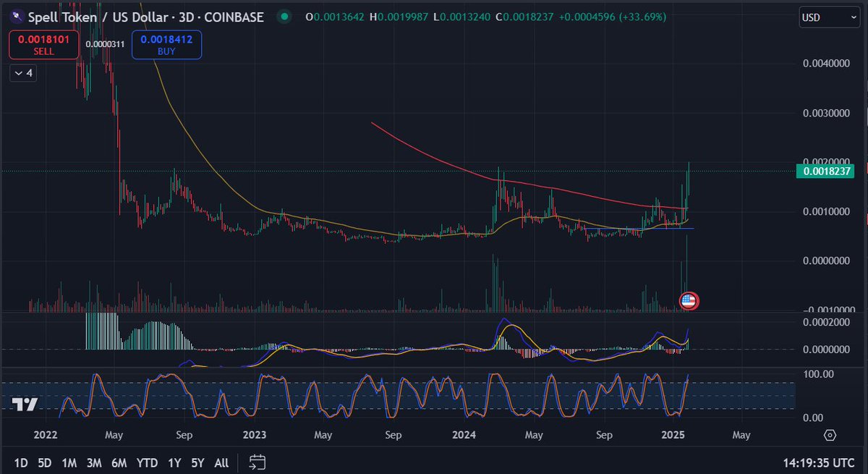Viewport: 868px width, 474px height.
Task: Click the 0.0002000 MACD axis label
Action: tap(827, 321)
